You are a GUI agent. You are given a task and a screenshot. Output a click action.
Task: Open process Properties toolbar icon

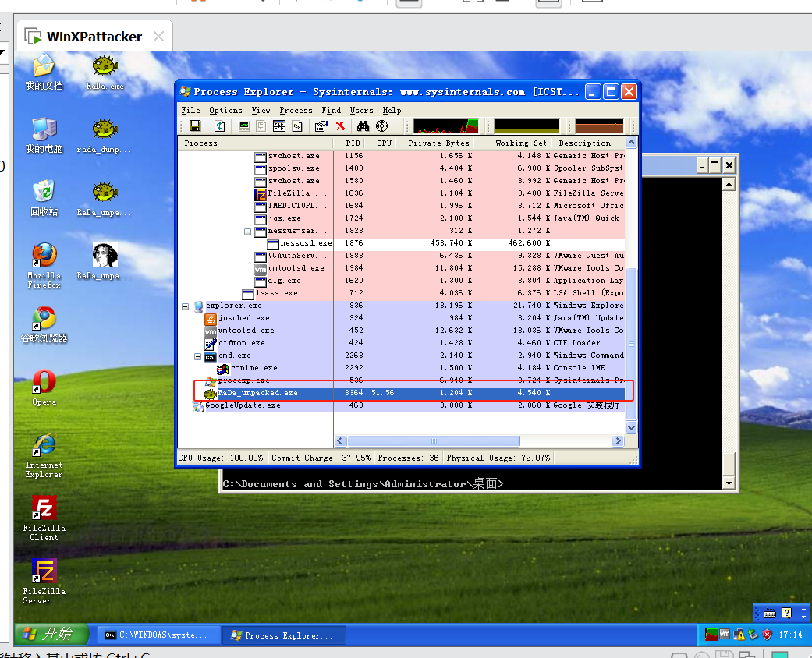coord(321,126)
